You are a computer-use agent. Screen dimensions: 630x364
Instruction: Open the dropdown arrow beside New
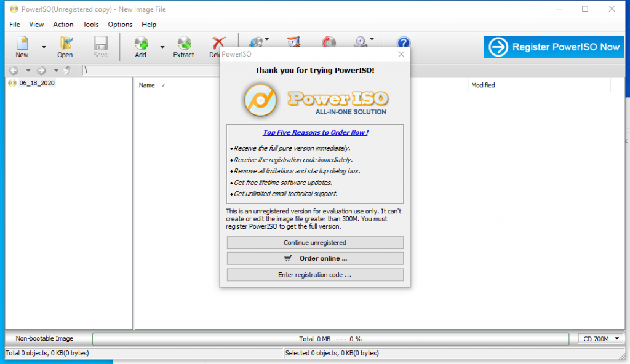click(x=44, y=47)
